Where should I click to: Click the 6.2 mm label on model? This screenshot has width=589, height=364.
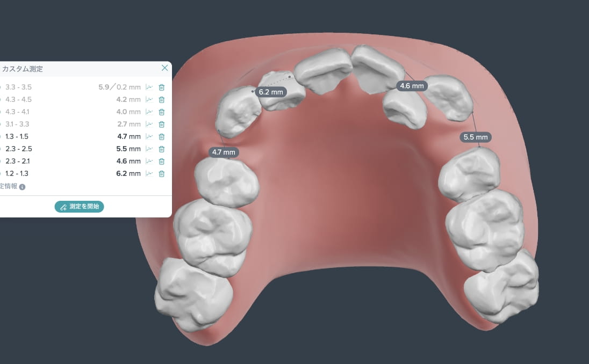(271, 92)
